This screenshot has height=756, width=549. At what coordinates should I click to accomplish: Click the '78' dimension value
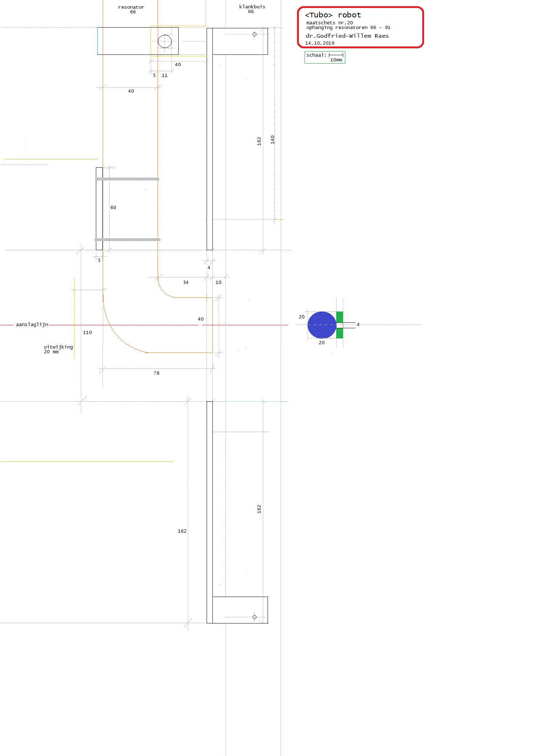point(156,373)
